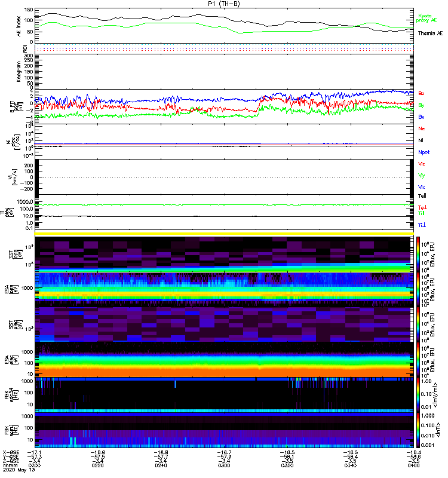Image resolution: width=448 pixels, height=478 pixels.
Task: Click the red Vix legend label
Action: [422, 164]
